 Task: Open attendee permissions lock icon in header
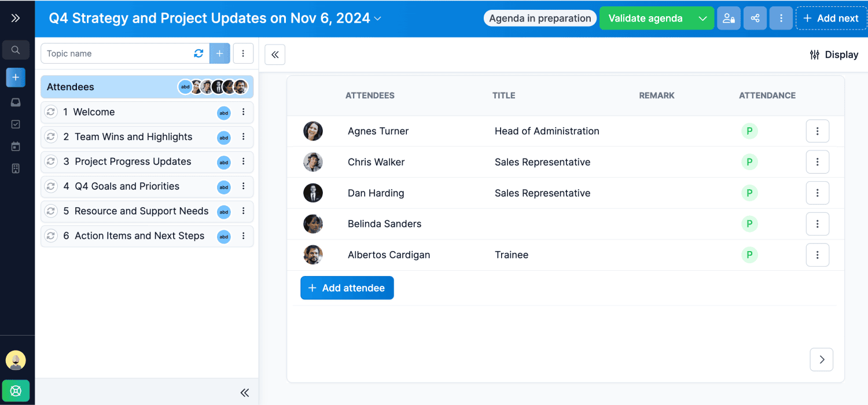(729, 19)
